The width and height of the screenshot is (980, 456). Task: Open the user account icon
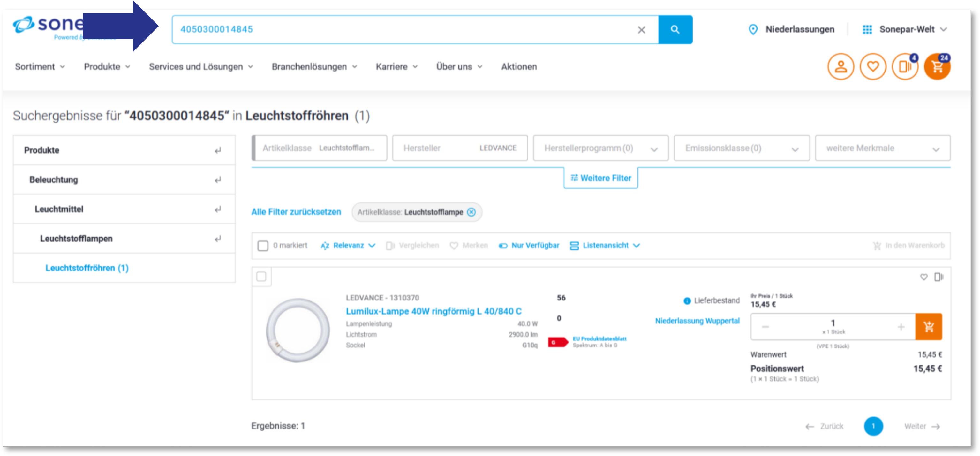click(x=841, y=67)
